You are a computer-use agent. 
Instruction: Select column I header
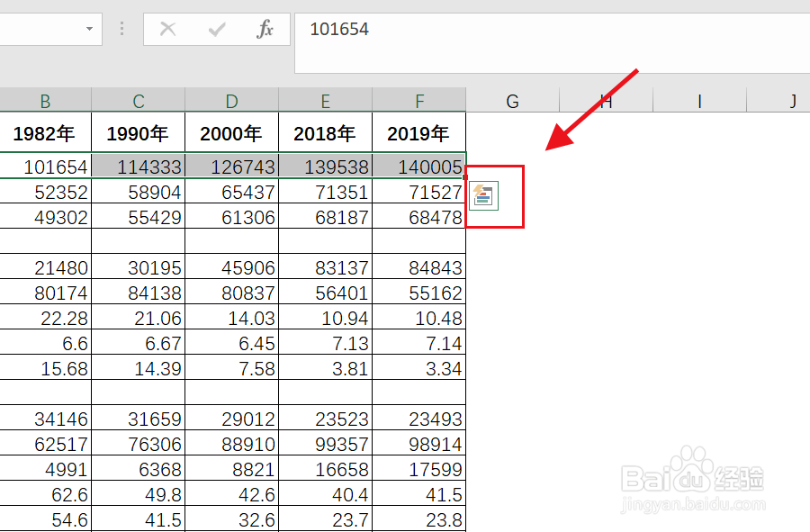pyautogui.click(x=700, y=101)
